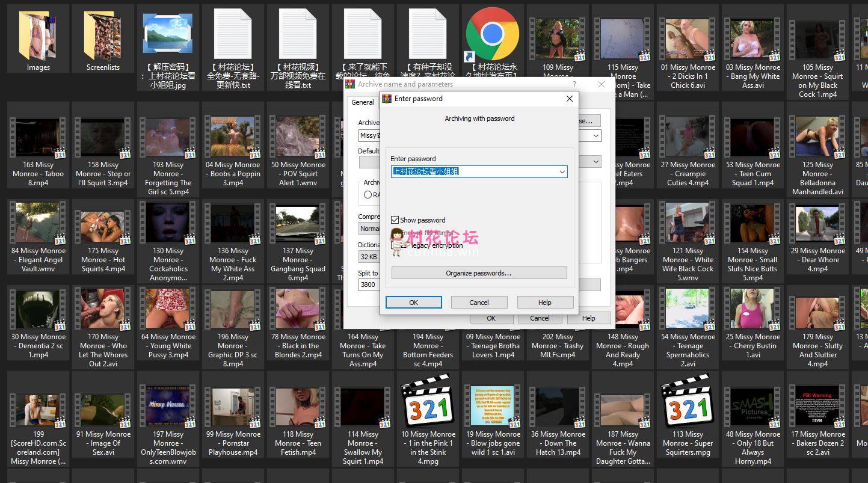868x483 pixels.
Task: Click Cancel in Archive name and parameters window
Action: tap(540, 318)
